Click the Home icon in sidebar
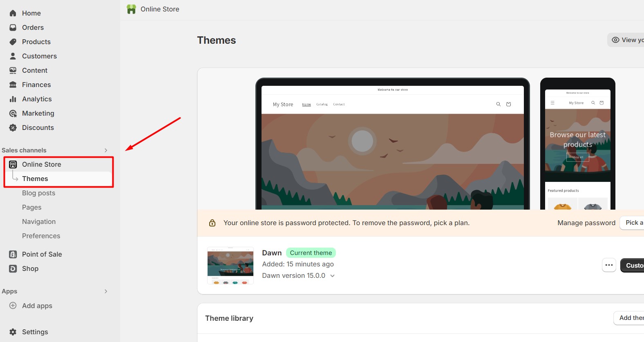644x342 pixels. pyautogui.click(x=13, y=13)
